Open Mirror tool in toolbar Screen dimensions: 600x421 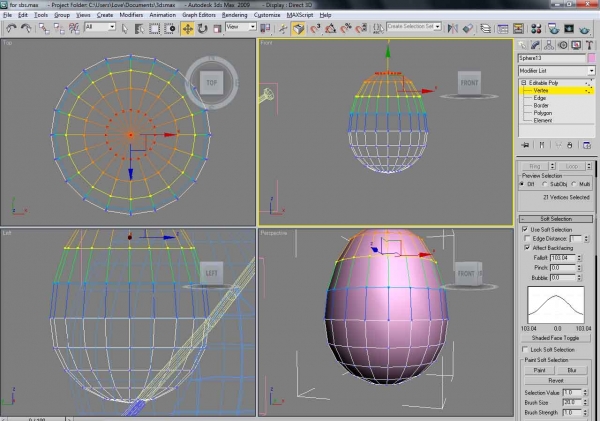[x=453, y=29]
